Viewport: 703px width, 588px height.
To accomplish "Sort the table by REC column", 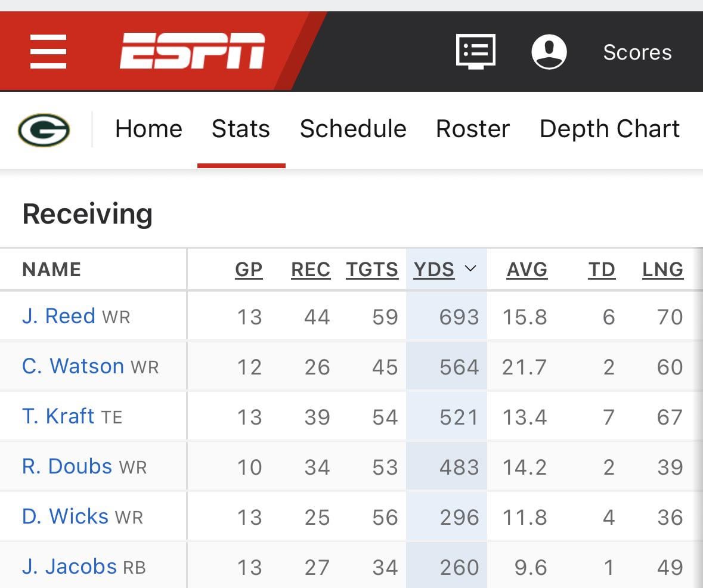I will tap(310, 269).
